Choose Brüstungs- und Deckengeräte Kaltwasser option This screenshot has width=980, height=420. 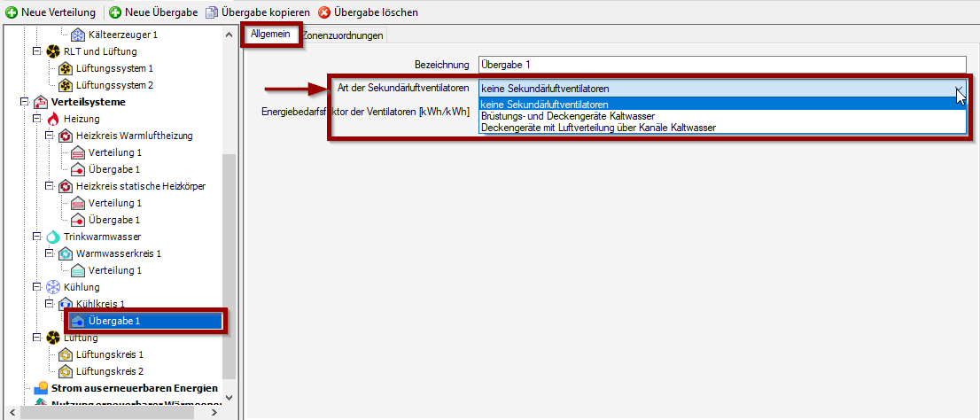[x=568, y=115]
